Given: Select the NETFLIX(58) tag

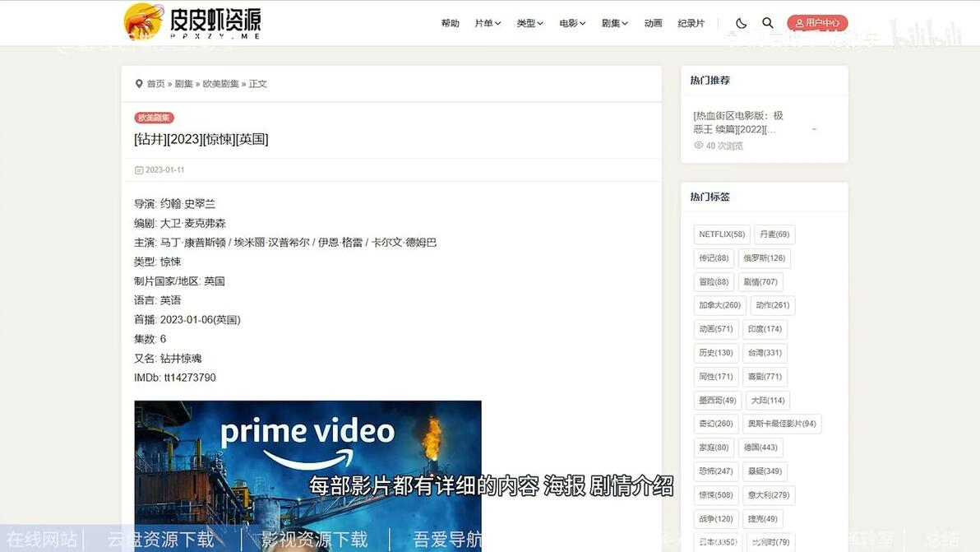Looking at the screenshot, I should click(721, 234).
